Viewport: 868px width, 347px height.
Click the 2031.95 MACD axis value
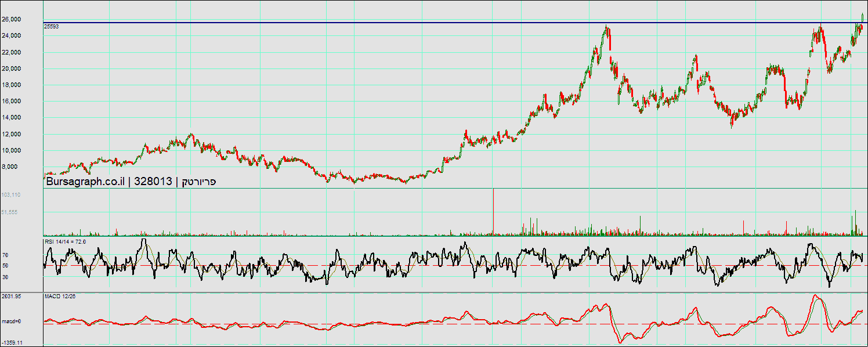12,297
